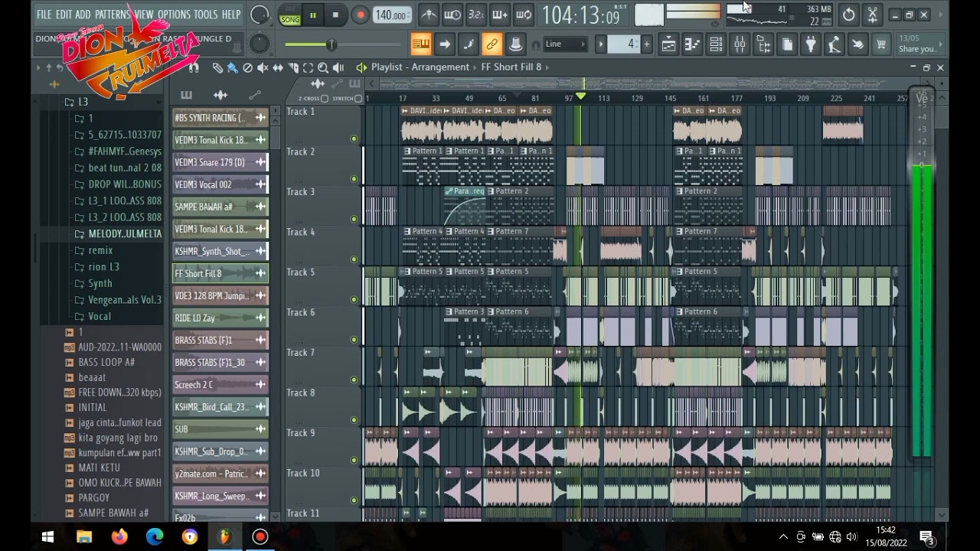Select the Zoom tool in playlist
Viewport: 980px width, 551px height.
click(x=323, y=67)
